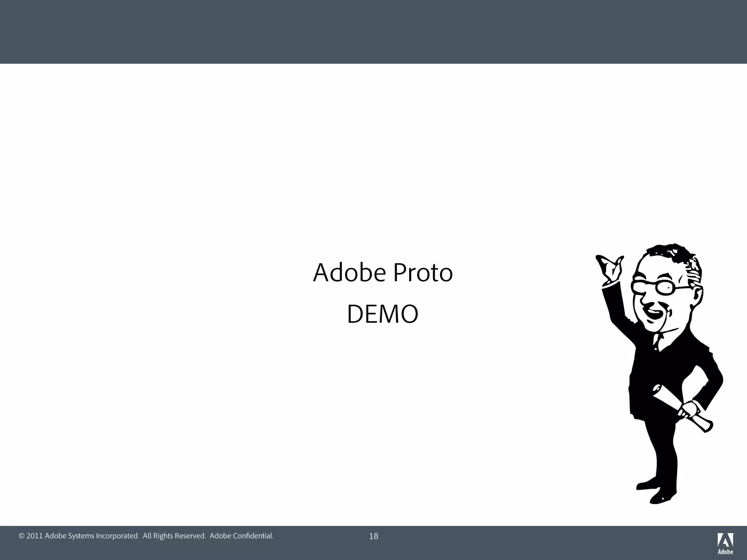
Task: Click "All Rights Reserved" footer text
Action: (x=174, y=536)
